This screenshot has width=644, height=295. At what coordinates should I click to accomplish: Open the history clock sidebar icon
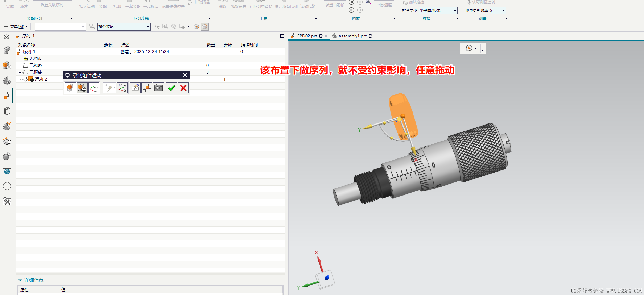click(x=7, y=186)
